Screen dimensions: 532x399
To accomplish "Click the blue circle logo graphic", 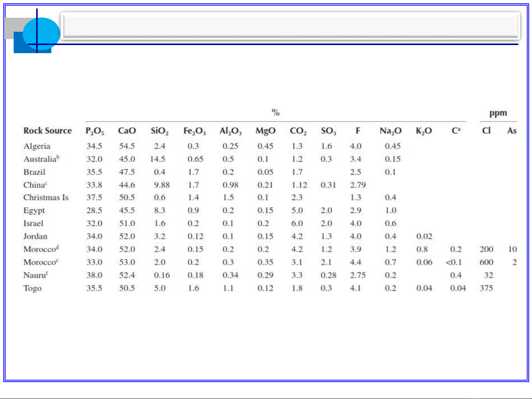I will [41, 34].
